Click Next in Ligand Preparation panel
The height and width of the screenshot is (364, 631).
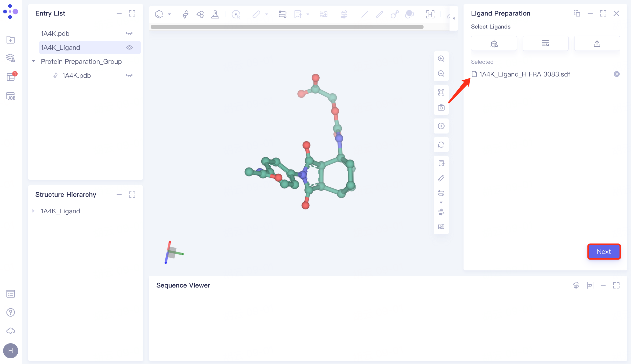(604, 251)
